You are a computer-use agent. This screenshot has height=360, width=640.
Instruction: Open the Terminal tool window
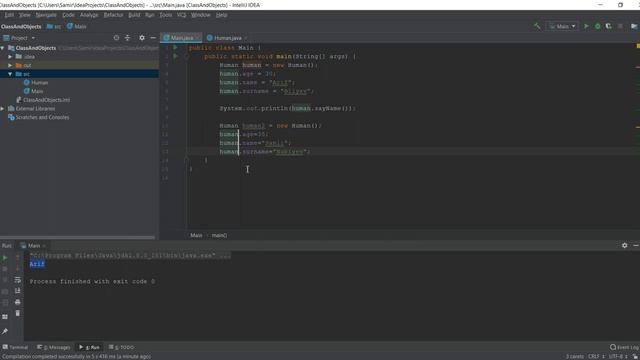point(15,347)
